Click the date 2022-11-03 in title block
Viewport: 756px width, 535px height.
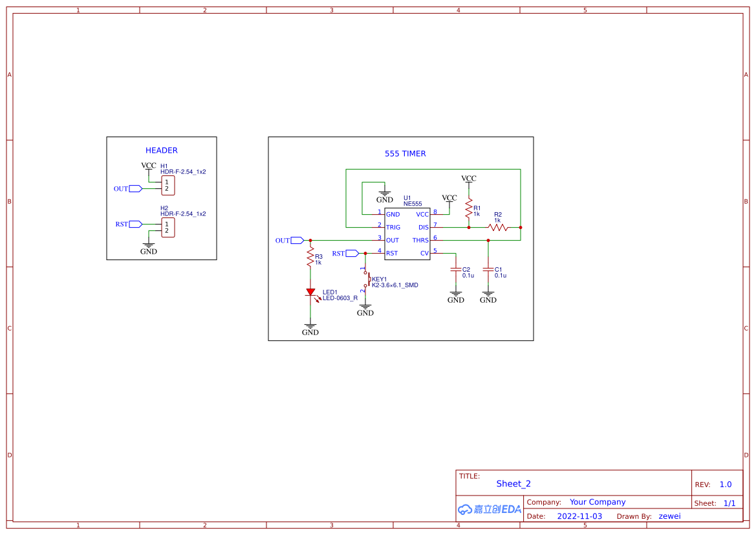pos(580,516)
